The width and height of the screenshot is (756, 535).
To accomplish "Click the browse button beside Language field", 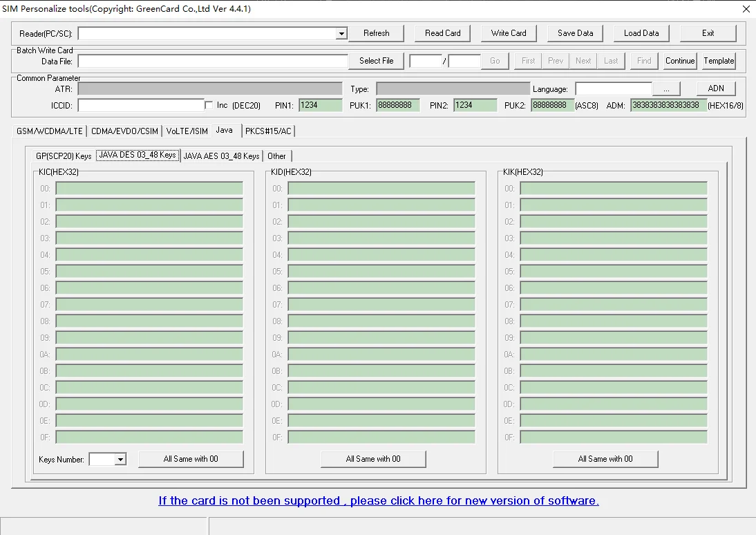I will pos(666,89).
